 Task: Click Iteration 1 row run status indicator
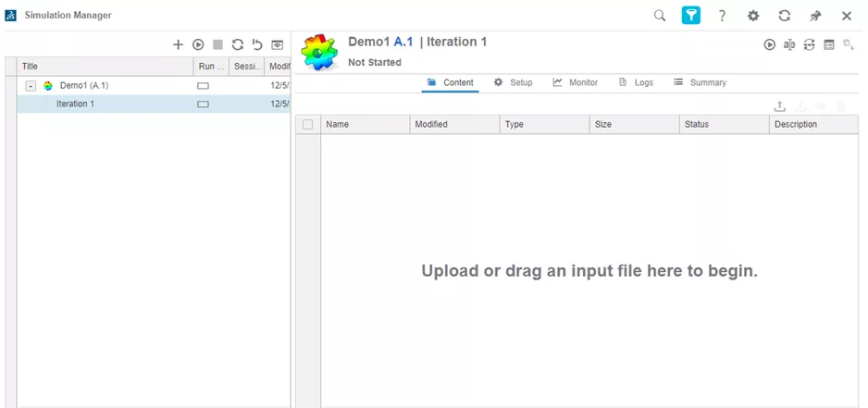click(x=204, y=104)
